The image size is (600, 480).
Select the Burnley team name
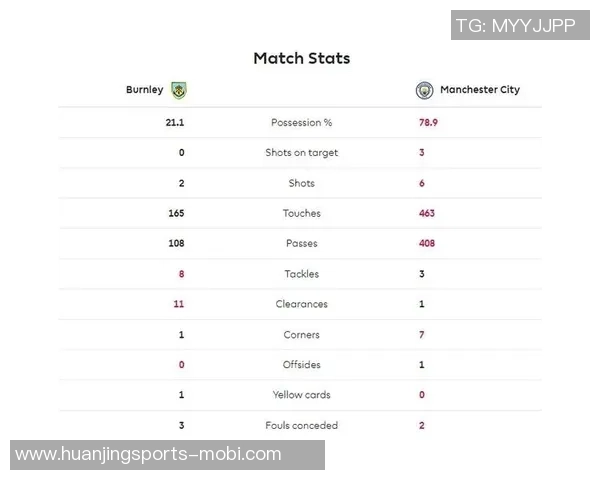[x=144, y=90]
